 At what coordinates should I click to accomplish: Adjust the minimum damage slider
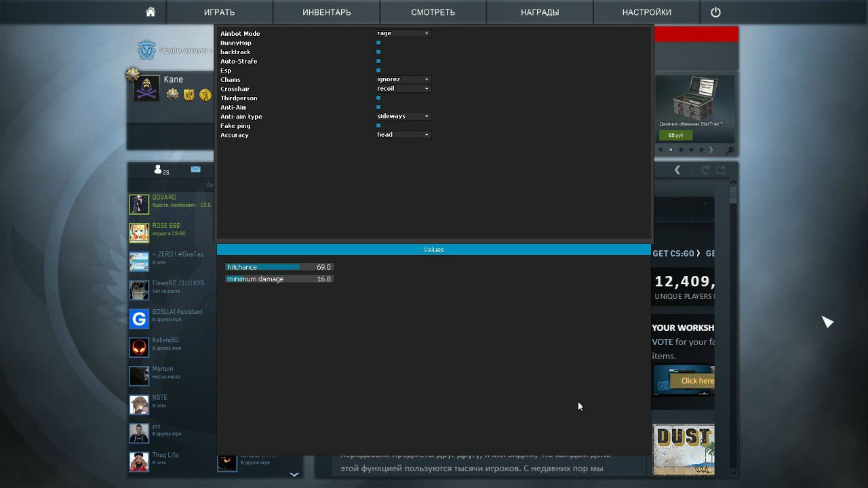[279, 279]
